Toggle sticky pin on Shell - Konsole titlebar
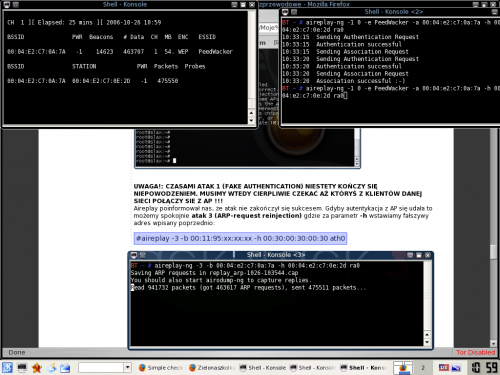 click(x=15, y=5)
